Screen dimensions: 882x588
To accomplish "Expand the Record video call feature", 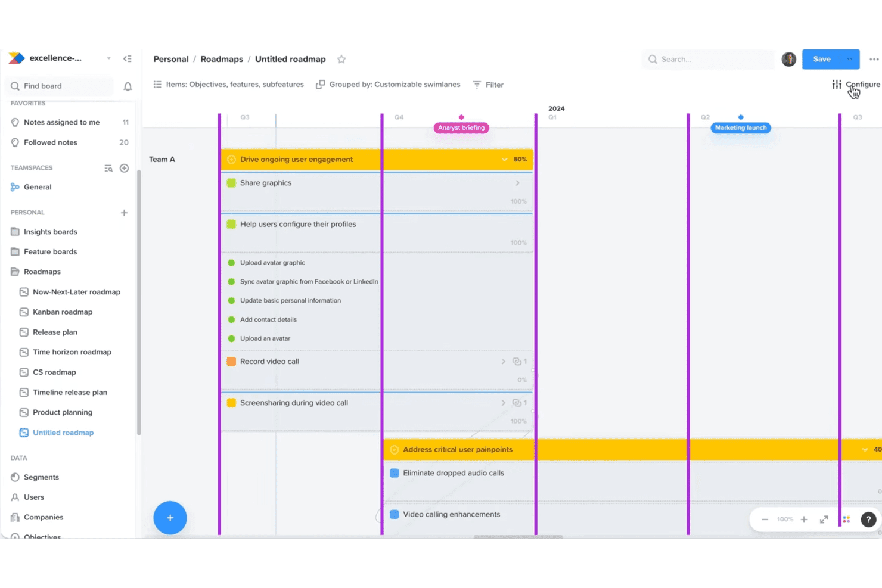I will point(503,362).
